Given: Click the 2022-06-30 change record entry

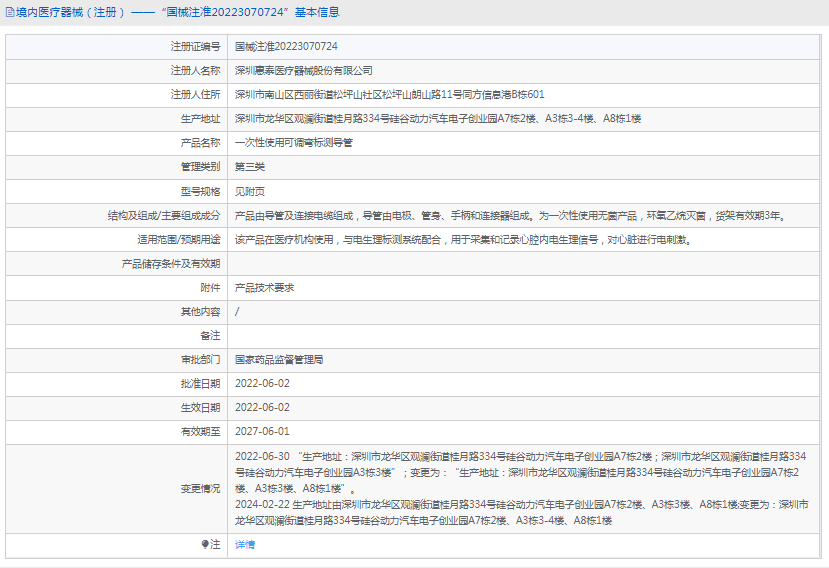Looking at the screenshot, I should point(521,472).
